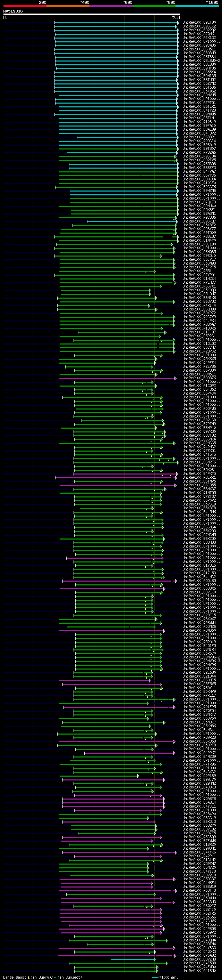The image size is (222, 980).
Task: Select the UniRef100_A7PTQ1 entry
Action: [199, 103]
